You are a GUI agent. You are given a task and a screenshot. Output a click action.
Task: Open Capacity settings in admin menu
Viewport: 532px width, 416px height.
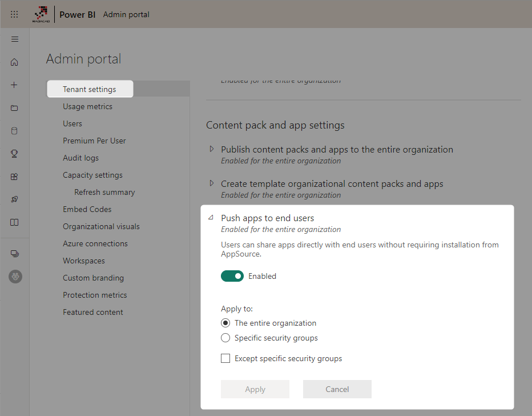[x=92, y=175]
